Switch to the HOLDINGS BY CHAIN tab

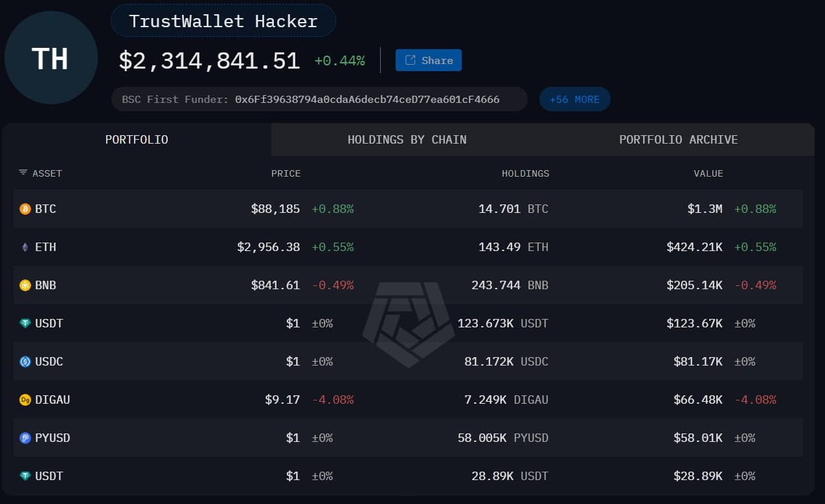pos(407,139)
